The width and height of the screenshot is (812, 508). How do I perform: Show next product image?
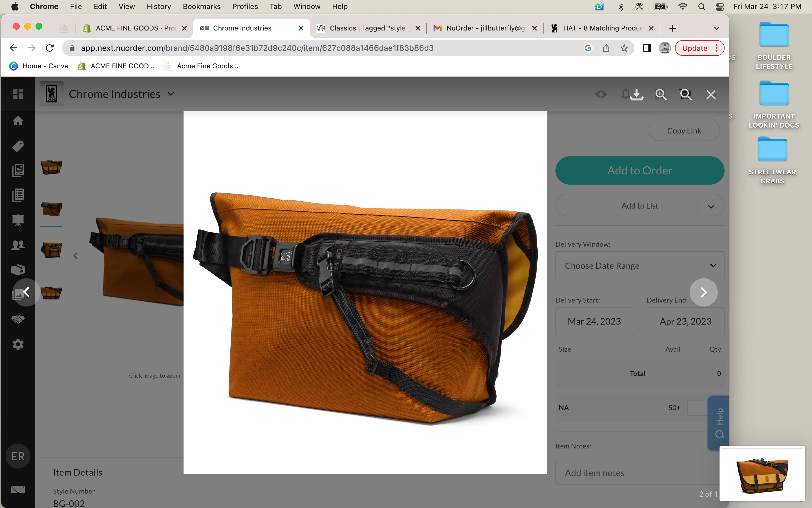click(x=704, y=292)
